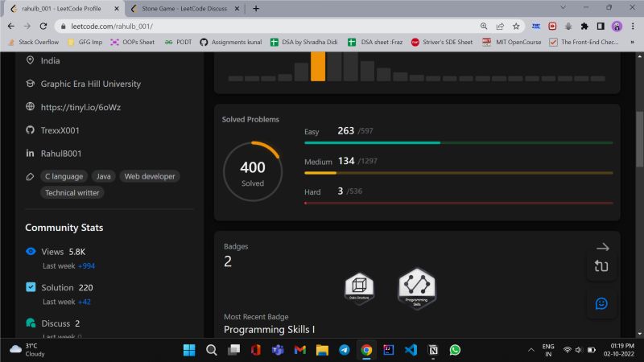Viewport: 644px width, 362px height.
Task: Click the Technical writter tag
Action: coord(72,193)
